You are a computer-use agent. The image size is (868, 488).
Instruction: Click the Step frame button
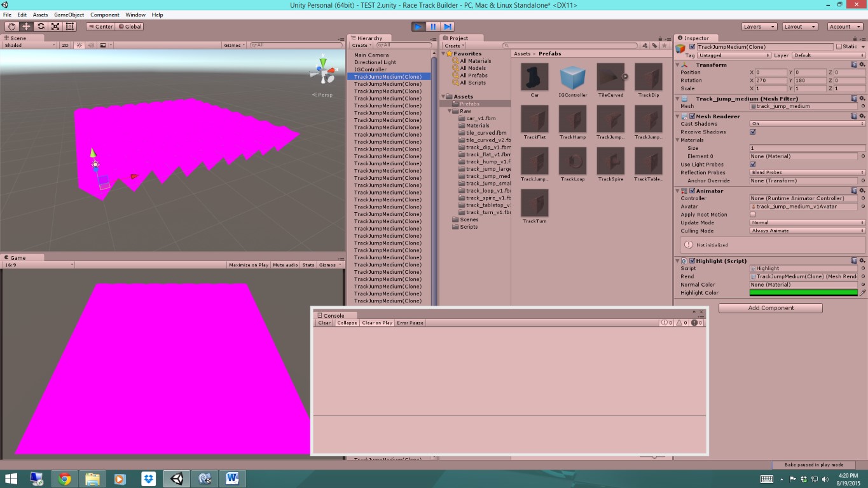(x=448, y=27)
